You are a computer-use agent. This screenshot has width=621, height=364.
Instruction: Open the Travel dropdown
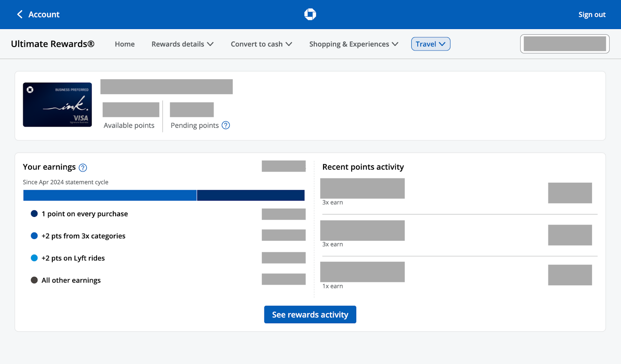(431, 44)
